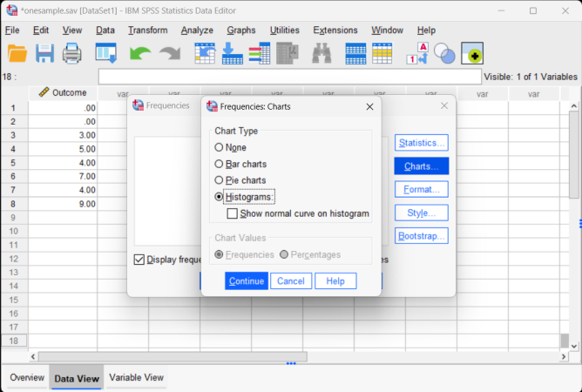Recall recently used dialogs icon
The height and width of the screenshot is (392, 582).
click(105, 53)
